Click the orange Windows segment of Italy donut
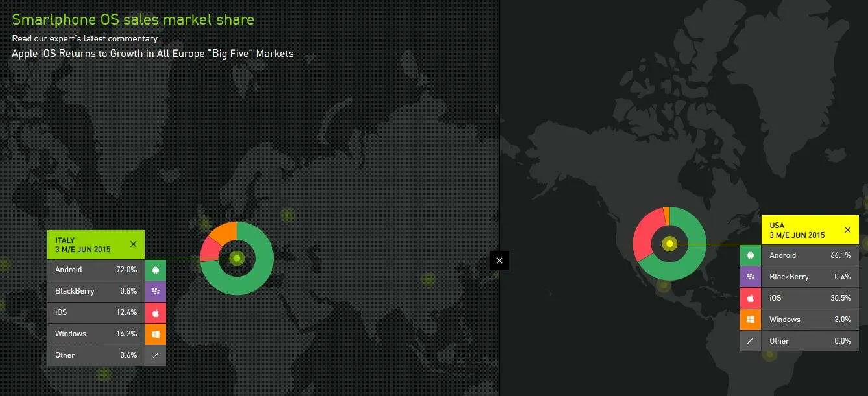The image size is (868, 396). (x=226, y=233)
